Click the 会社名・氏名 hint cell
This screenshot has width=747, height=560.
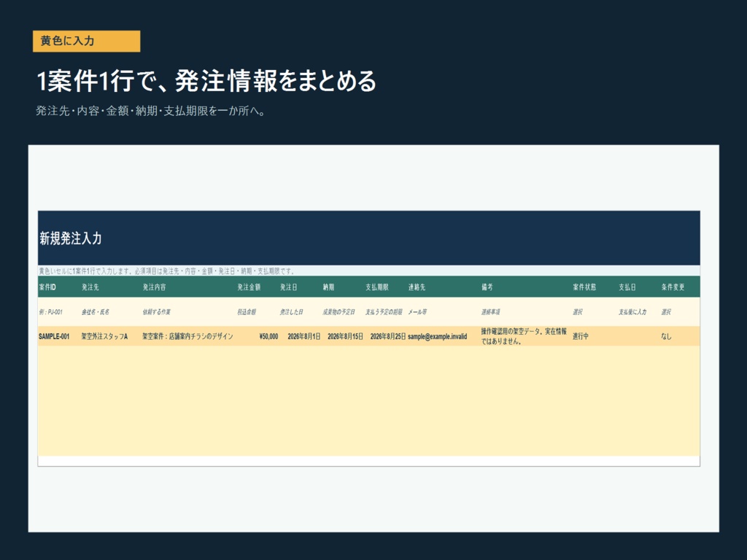[96, 312]
